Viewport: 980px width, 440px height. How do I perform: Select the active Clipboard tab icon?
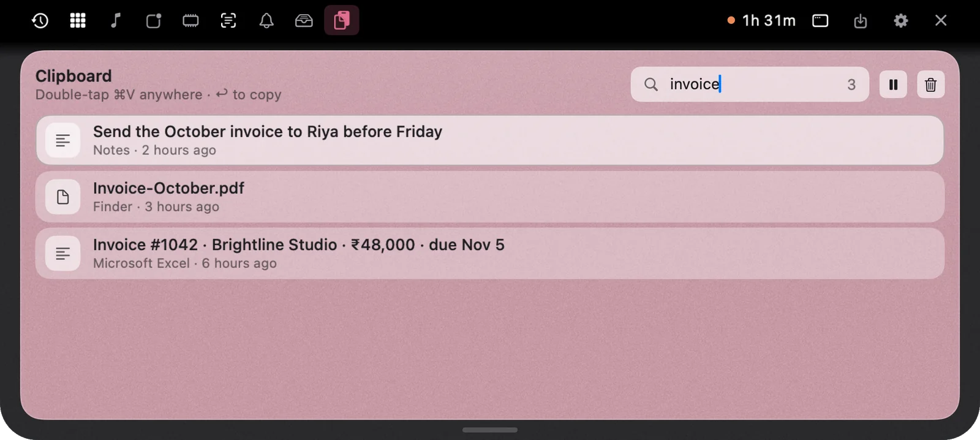click(342, 20)
